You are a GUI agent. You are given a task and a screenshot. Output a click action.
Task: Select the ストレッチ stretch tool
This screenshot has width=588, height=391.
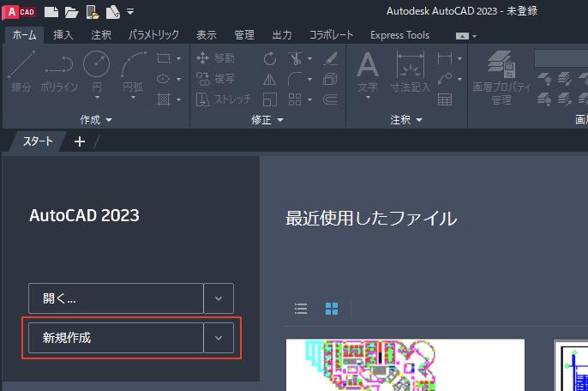coord(223,99)
